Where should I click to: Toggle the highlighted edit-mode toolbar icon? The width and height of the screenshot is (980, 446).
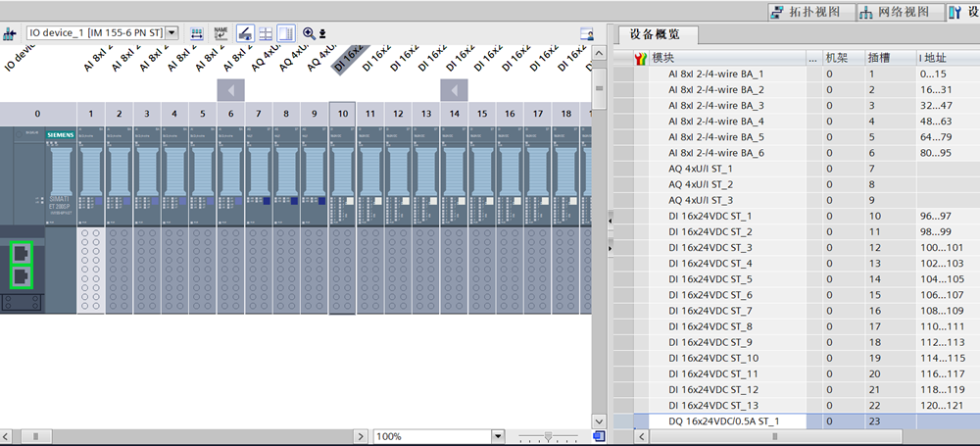(x=245, y=33)
